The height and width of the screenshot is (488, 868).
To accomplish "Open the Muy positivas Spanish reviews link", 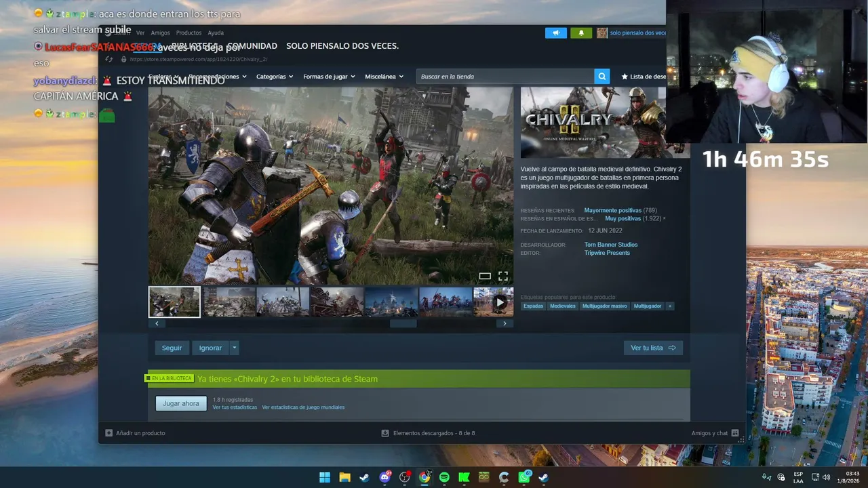I will [x=623, y=219].
